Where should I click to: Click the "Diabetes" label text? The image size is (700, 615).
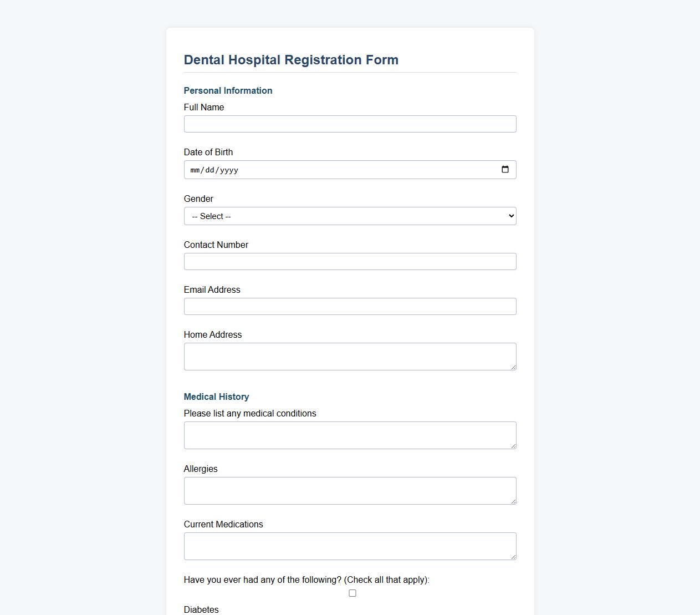coord(201,609)
